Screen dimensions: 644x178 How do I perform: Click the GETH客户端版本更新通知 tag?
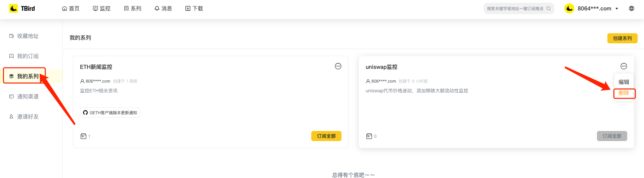click(110, 113)
